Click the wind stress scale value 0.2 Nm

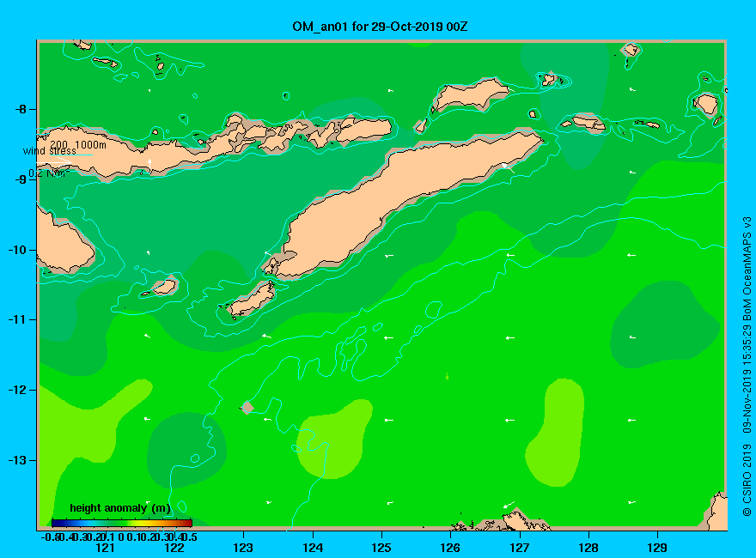(x=48, y=173)
